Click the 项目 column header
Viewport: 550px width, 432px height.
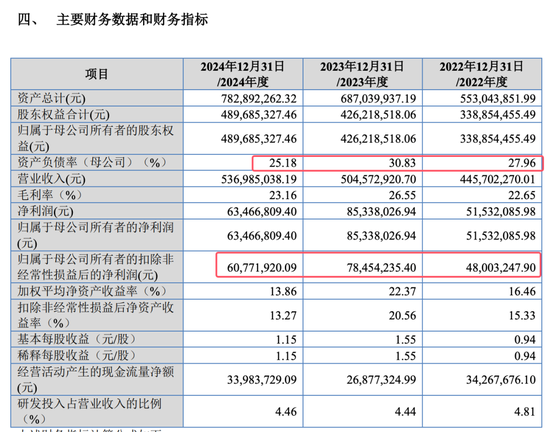click(x=96, y=74)
